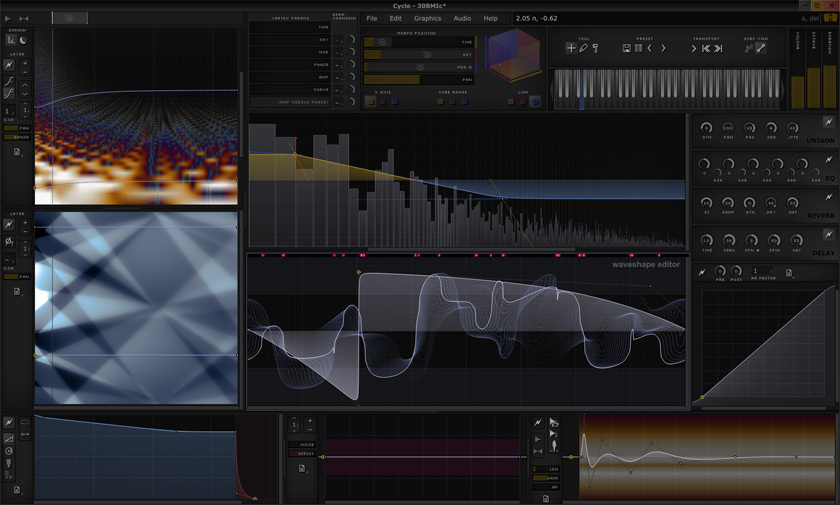The width and height of the screenshot is (840, 505).
Task: Open the Edit menu
Action: pos(395,18)
